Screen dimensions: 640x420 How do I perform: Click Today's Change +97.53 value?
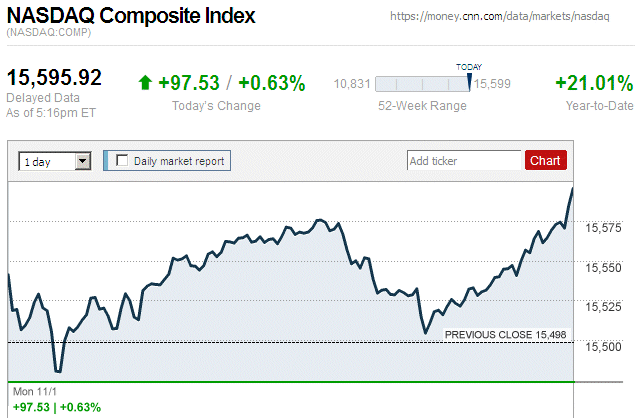pyautogui.click(x=189, y=83)
